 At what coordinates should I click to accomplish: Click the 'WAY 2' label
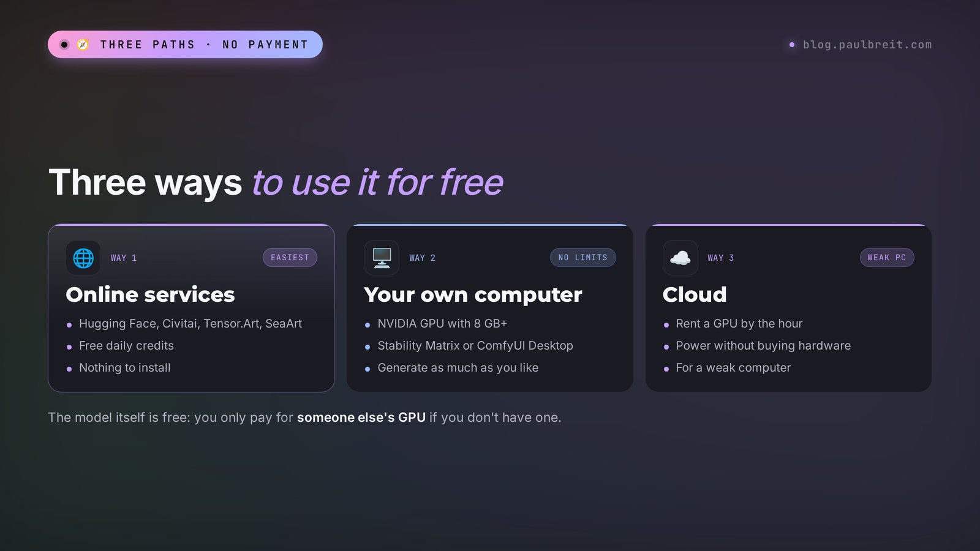coord(423,258)
